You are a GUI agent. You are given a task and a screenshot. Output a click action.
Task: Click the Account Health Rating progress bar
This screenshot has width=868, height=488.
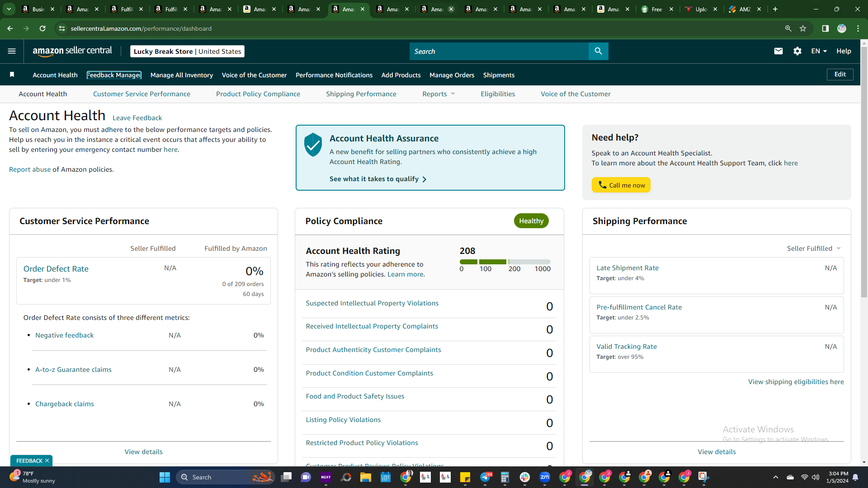pyautogui.click(x=505, y=262)
